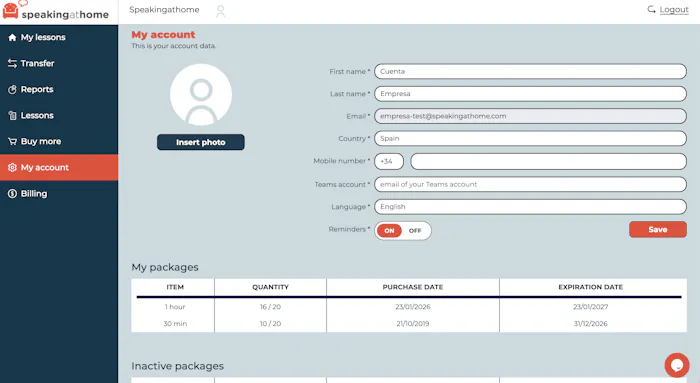
Task: Click the ITEM column header
Action: click(175, 287)
